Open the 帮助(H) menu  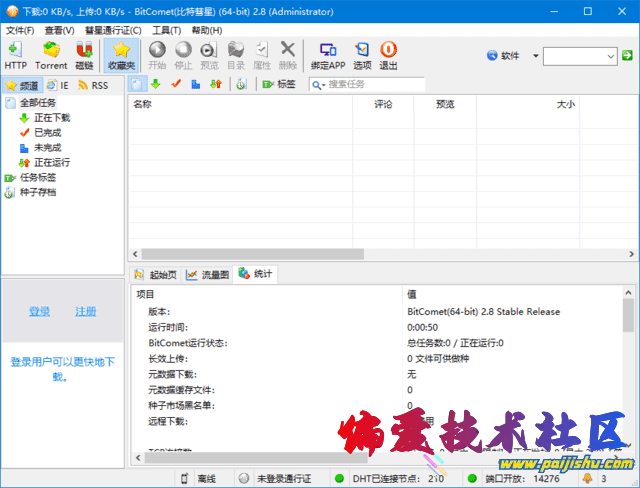207,31
